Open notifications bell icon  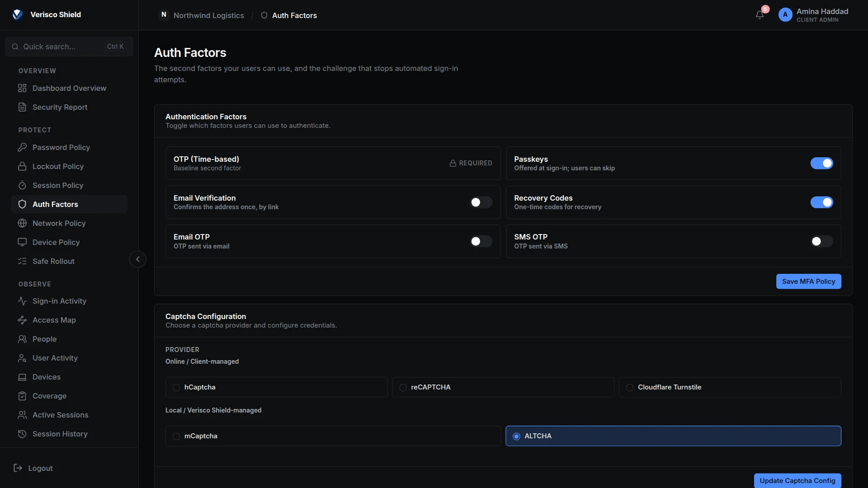(x=759, y=15)
